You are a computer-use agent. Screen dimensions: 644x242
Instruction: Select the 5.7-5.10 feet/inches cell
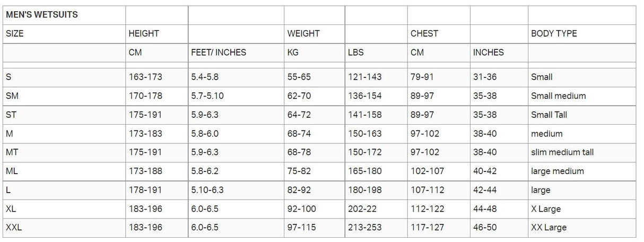coord(208,96)
